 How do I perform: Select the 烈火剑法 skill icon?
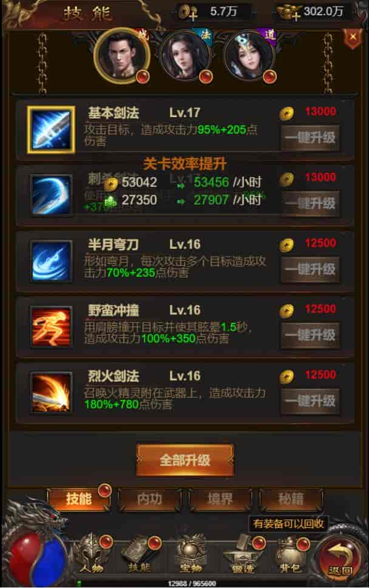point(51,393)
